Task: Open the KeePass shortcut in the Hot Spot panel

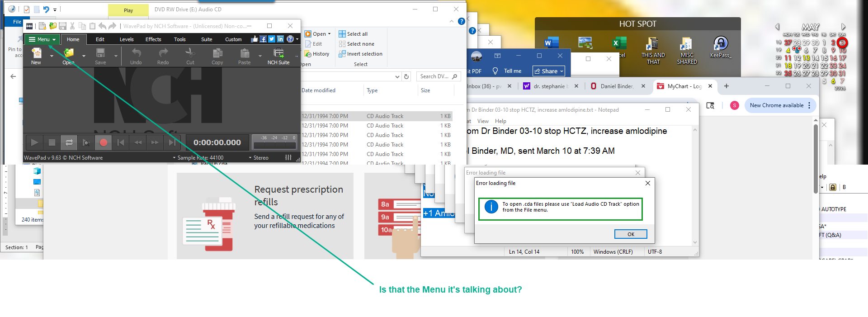Action: [x=721, y=47]
